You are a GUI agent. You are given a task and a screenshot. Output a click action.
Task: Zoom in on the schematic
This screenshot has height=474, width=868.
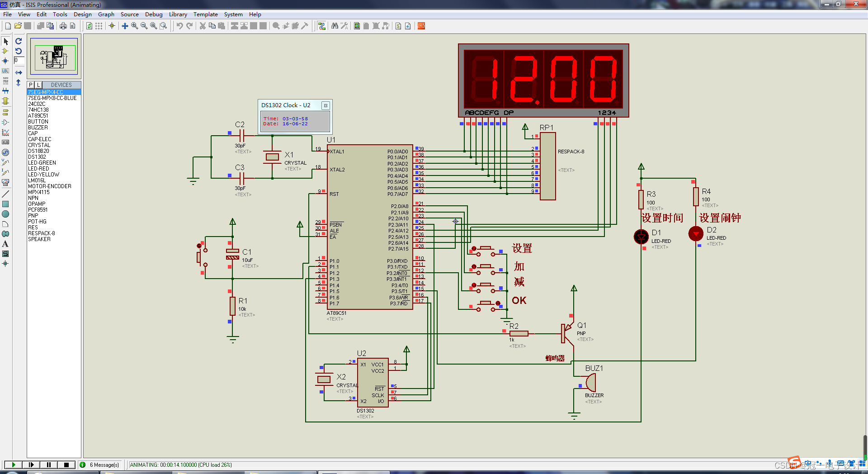click(x=134, y=26)
